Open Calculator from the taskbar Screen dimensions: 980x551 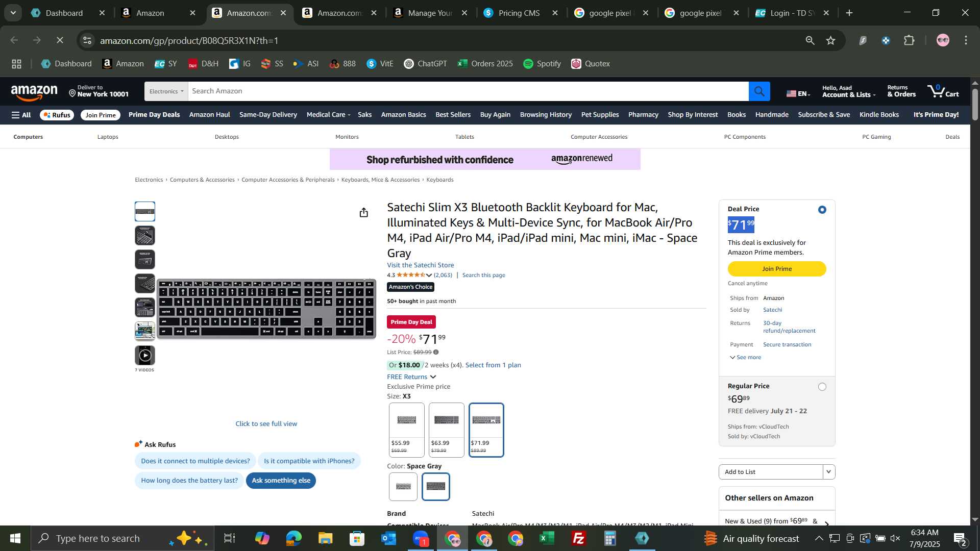coord(610,538)
